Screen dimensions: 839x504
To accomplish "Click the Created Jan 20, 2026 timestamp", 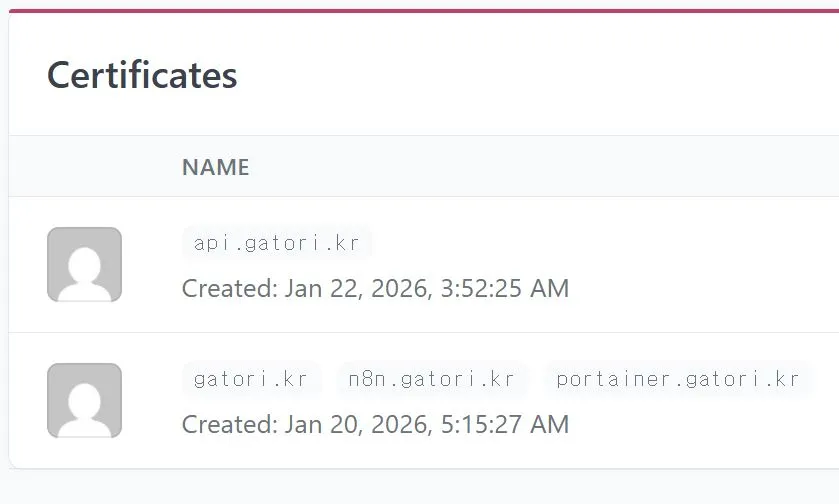I will (375, 424).
